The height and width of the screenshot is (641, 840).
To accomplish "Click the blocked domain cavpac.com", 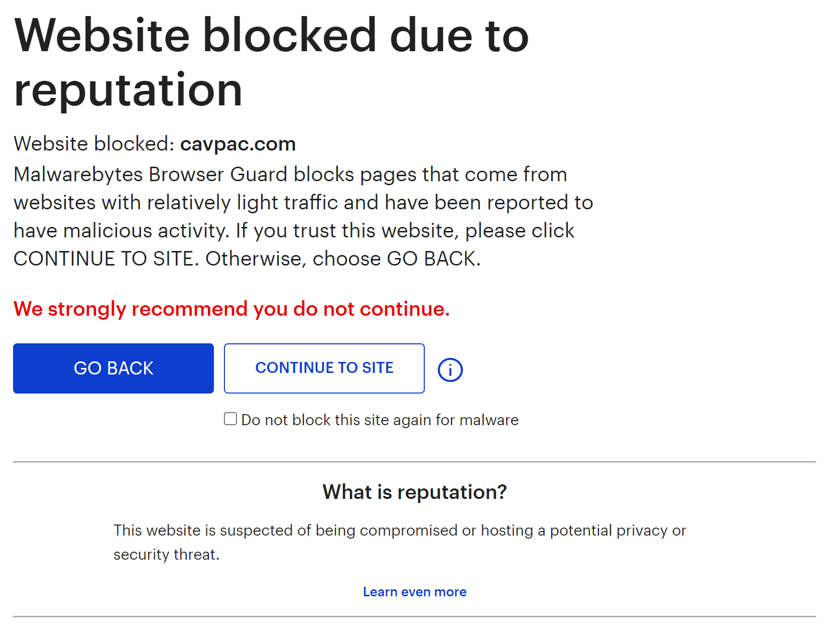I will coord(237,144).
